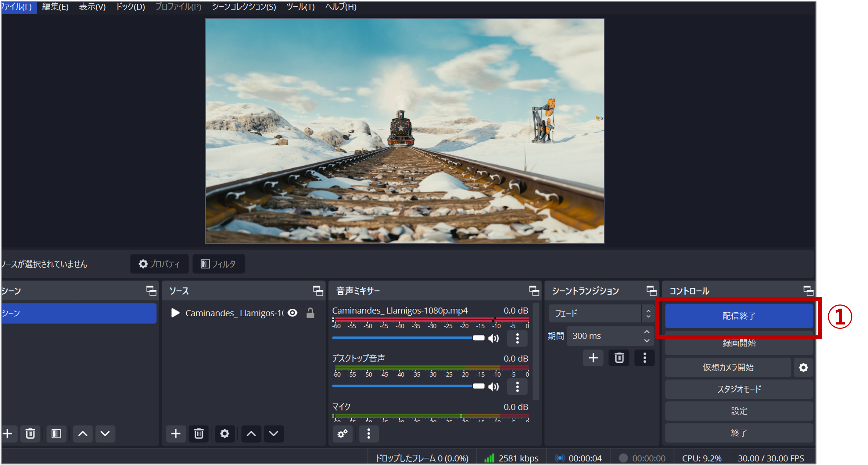
Task: Open プロパティ button below preview
Action: point(160,264)
